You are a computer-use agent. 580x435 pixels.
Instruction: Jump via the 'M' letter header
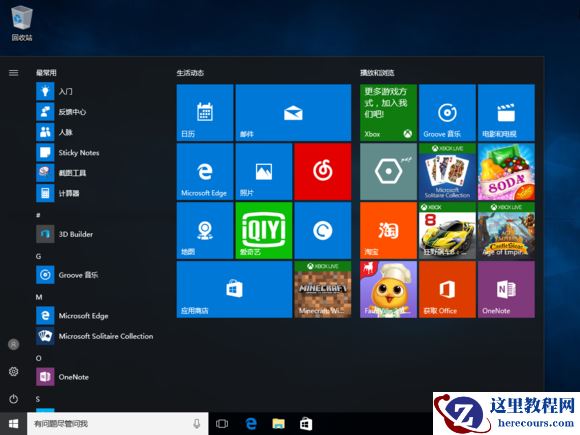click(x=39, y=297)
